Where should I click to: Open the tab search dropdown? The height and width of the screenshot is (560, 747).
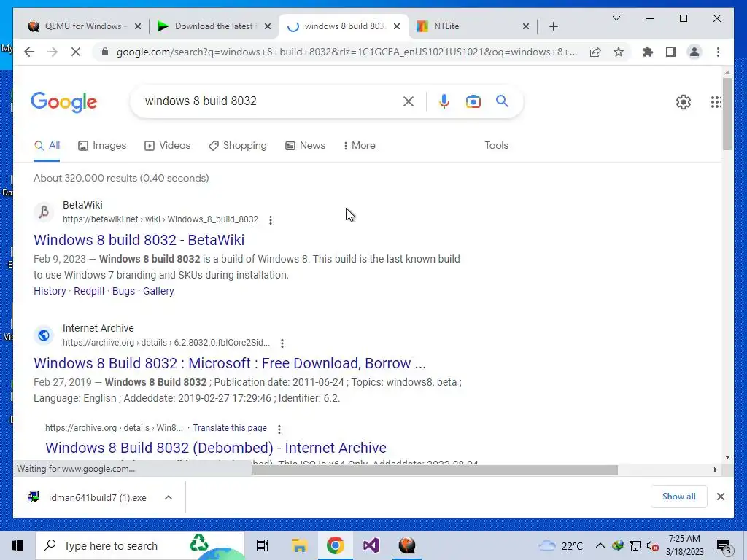(x=616, y=18)
